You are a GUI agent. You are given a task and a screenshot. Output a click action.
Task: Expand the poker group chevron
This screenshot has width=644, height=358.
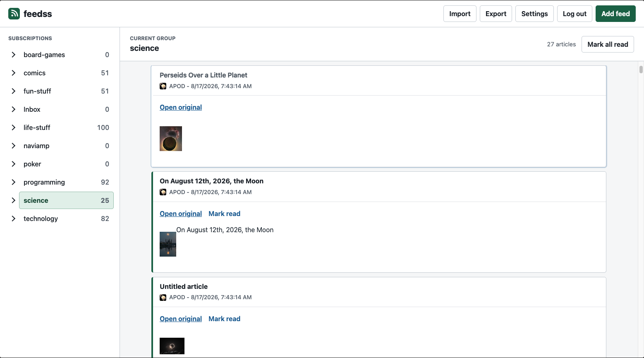[x=14, y=164]
